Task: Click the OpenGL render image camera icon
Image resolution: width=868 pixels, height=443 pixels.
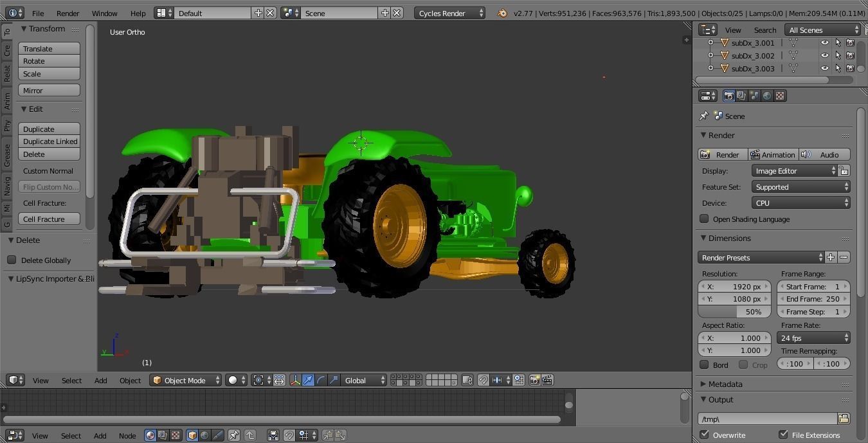Action: (534, 380)
